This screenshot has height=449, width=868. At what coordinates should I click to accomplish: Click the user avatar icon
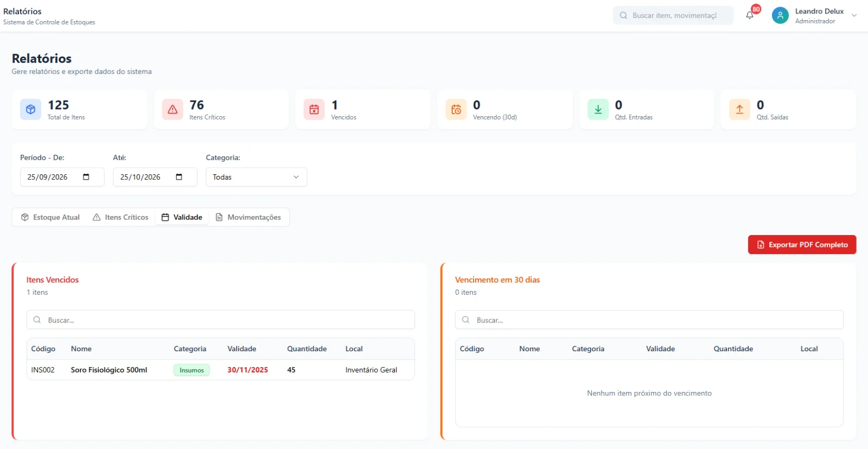[x=780, y=15]
